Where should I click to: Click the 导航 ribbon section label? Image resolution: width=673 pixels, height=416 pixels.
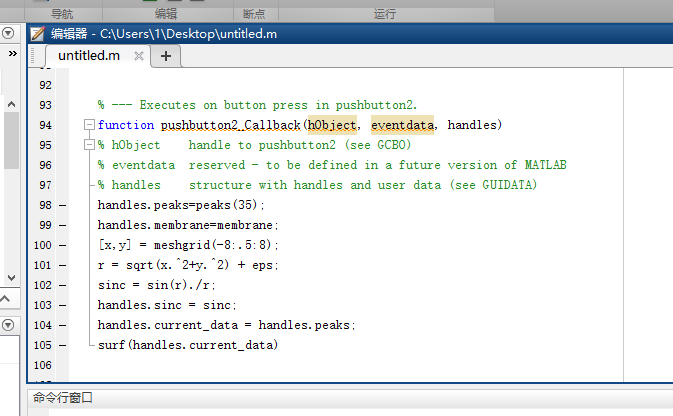(x=62, y=14)
